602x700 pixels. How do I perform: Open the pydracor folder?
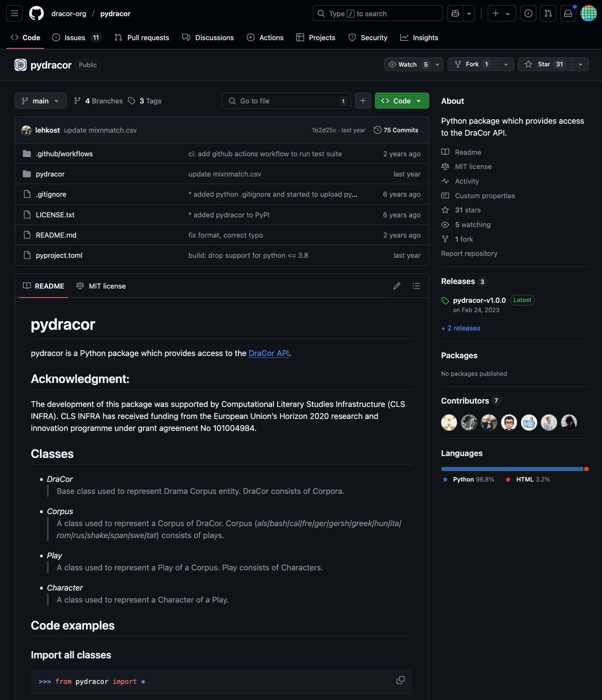pos(50,174)
